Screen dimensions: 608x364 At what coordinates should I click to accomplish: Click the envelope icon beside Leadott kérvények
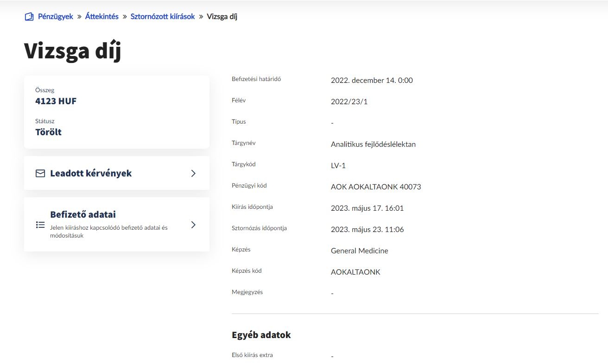tap(40, 173)
